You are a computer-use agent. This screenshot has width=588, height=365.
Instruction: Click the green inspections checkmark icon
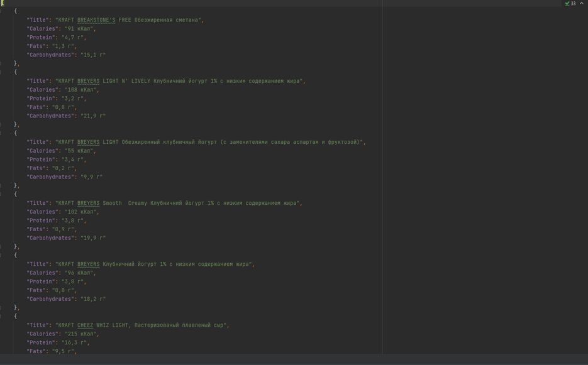pyautogui.click(x=567, y=3)
